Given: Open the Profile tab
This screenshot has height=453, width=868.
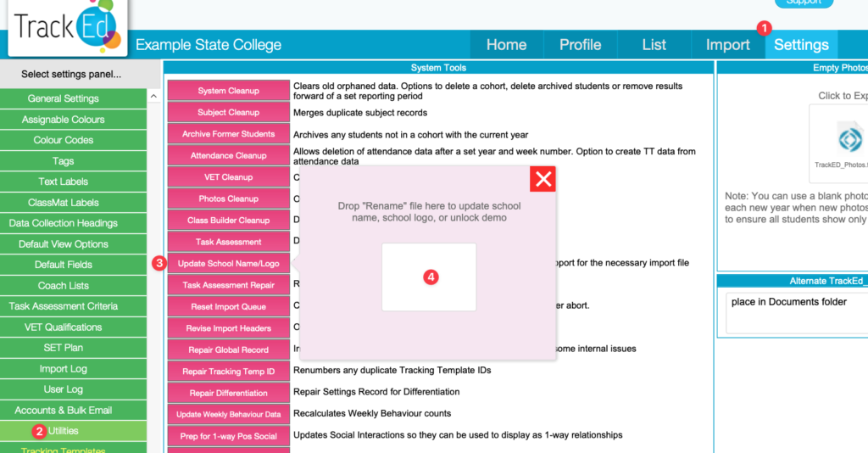Looking at the screenshot, I should (x=580, y=45).
